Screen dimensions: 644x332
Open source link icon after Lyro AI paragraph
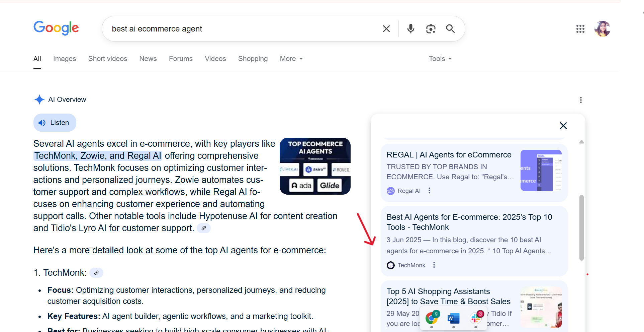[203, 228]
